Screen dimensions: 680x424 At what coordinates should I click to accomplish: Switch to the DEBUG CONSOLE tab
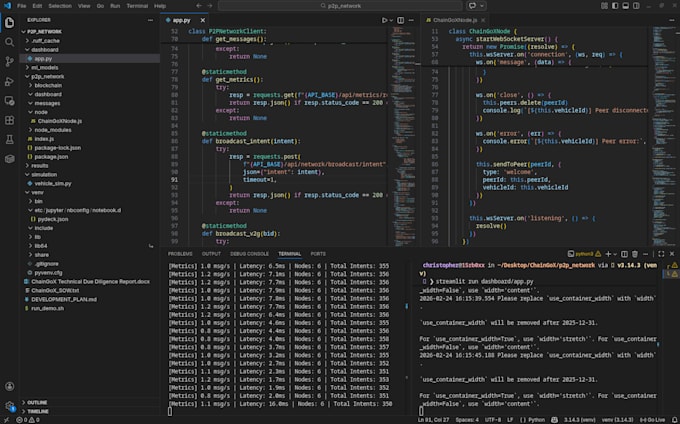point(249,254)
